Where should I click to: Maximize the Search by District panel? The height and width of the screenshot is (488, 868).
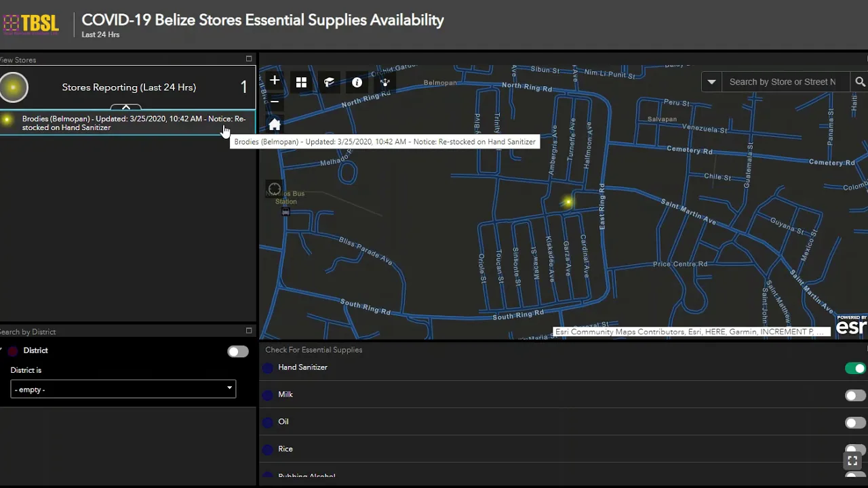point(249,331)
